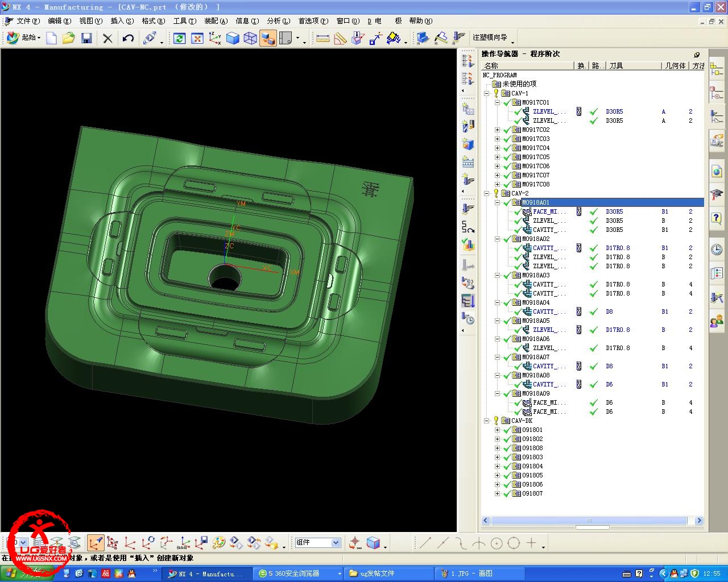Open the 起始 start menu button

24,38
